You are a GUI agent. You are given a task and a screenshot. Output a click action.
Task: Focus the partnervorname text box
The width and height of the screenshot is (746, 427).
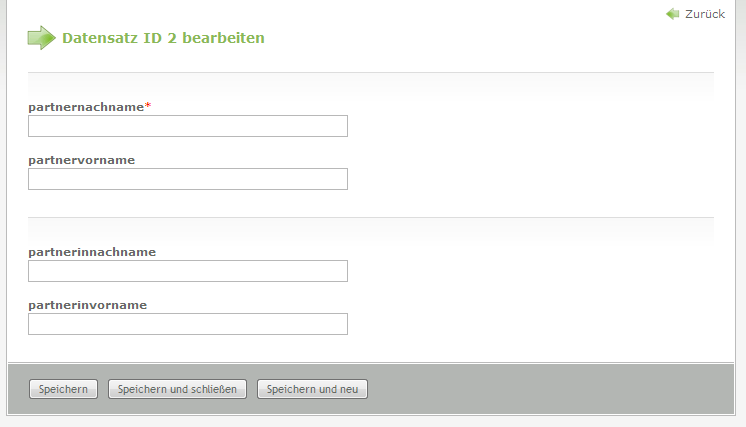tap(188, 179)
